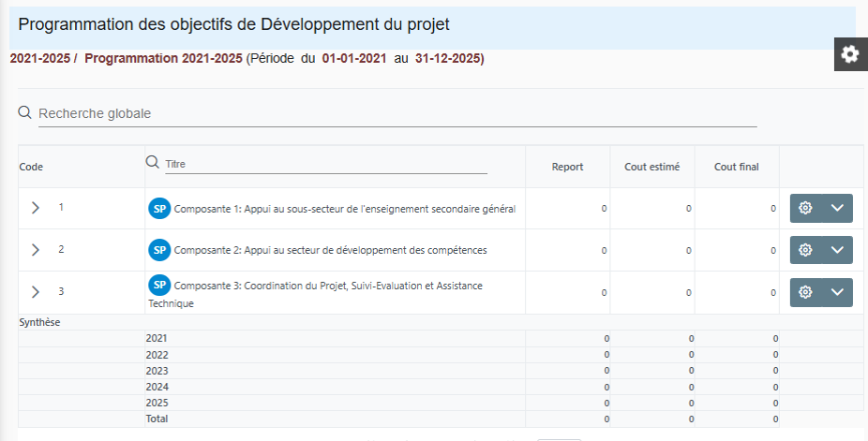This screenshot has width=868, height=441.
Task: Select the Composante 1 enseignement secondaire général title
Action: [345, 209]
